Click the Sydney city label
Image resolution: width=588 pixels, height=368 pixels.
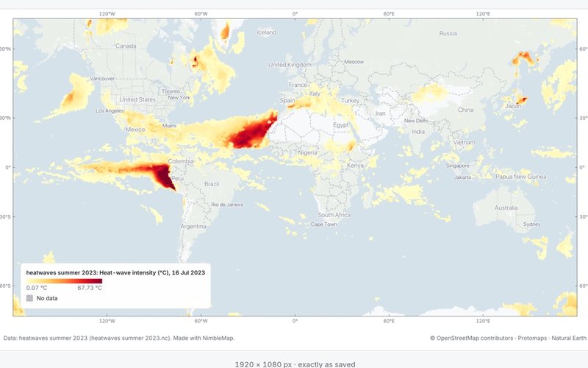point(531,224)
